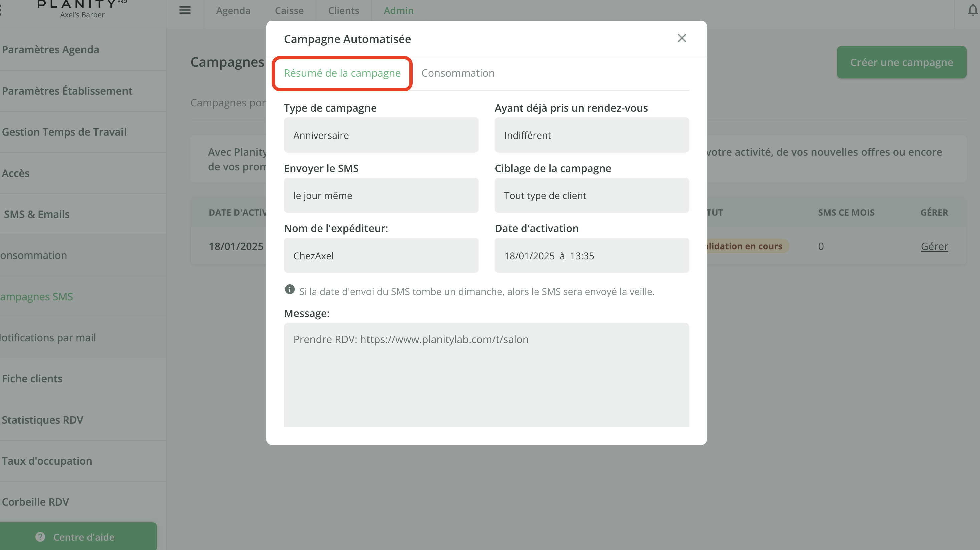
Task: Switch to the Consommation tab
Action: click(458, 73)
